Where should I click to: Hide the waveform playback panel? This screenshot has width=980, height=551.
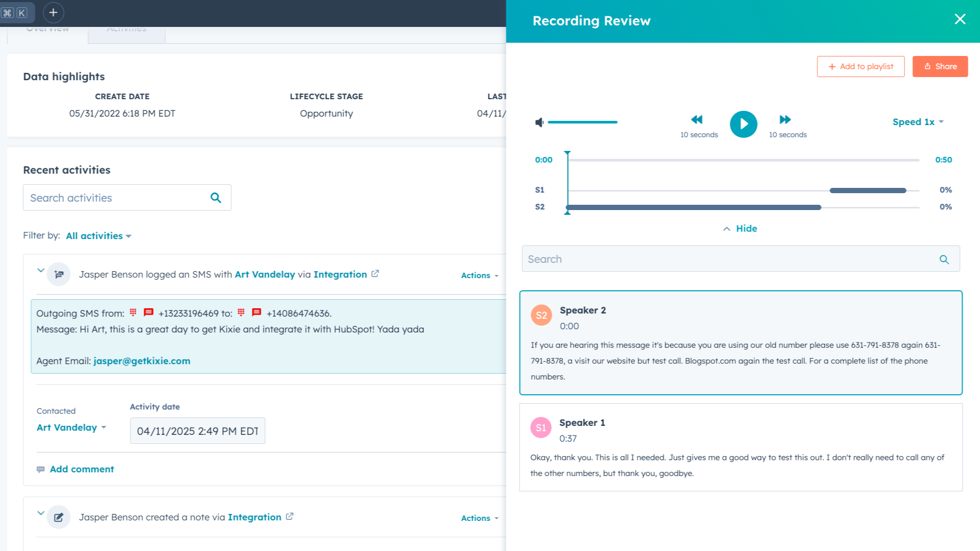click(739, 228)
